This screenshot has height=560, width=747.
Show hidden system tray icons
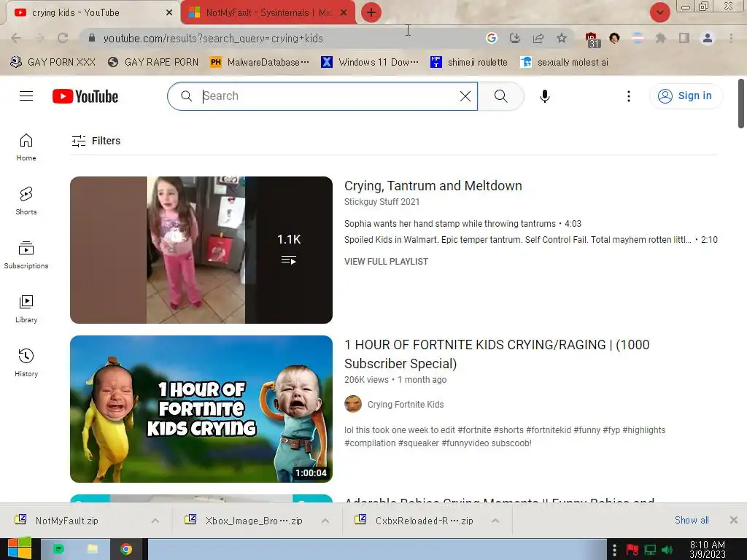pos(614,551)
